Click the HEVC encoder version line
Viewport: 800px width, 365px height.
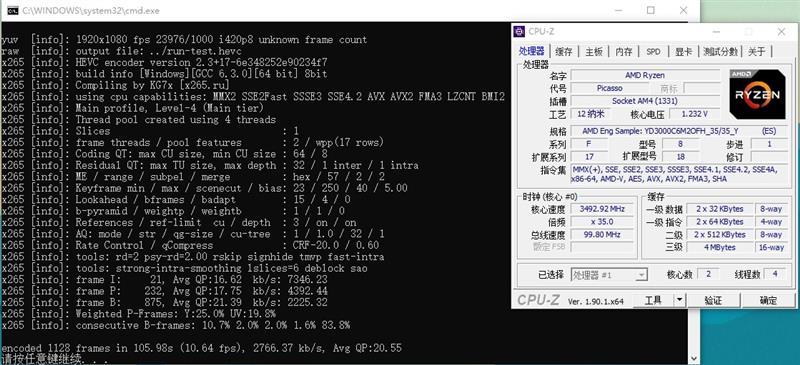point(165,62)
